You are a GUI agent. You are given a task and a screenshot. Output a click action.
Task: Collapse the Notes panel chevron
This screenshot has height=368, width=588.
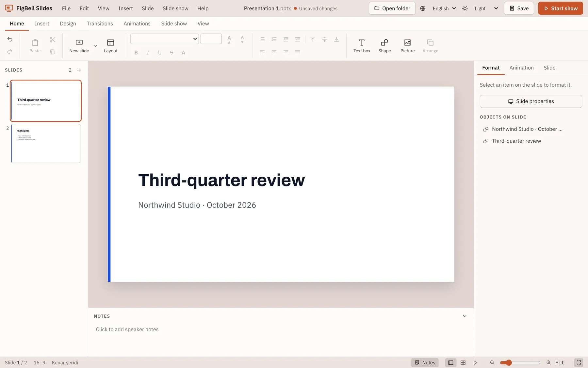pos(465,316)
